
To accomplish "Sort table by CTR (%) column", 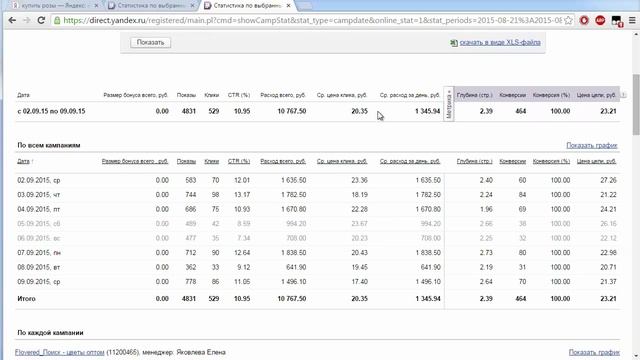I will point(239,161).
